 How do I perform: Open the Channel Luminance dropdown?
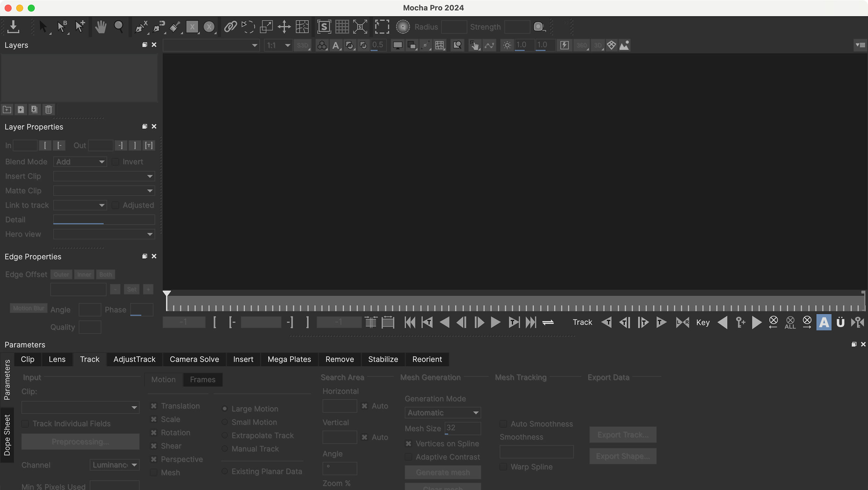tap(115, 465)
